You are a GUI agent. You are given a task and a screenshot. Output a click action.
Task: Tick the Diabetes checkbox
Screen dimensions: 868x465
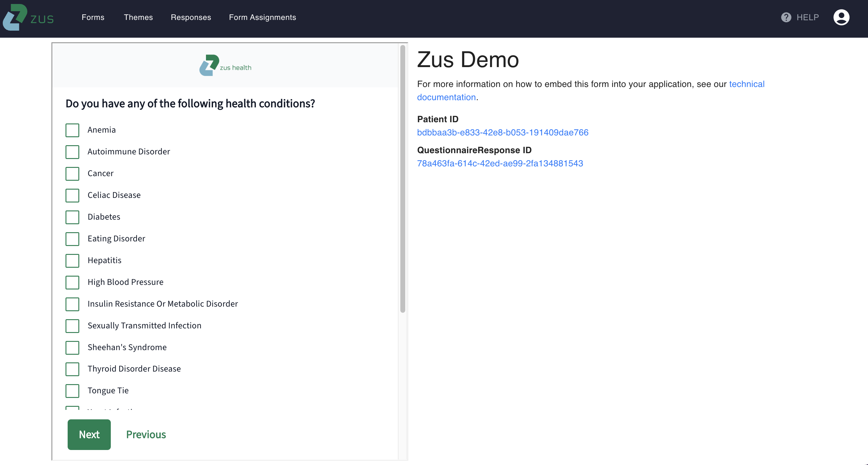[72, 217]
